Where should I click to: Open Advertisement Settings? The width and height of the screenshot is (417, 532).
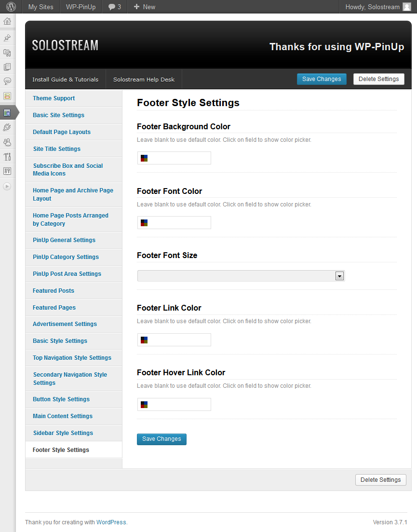(x=74, y=324)
